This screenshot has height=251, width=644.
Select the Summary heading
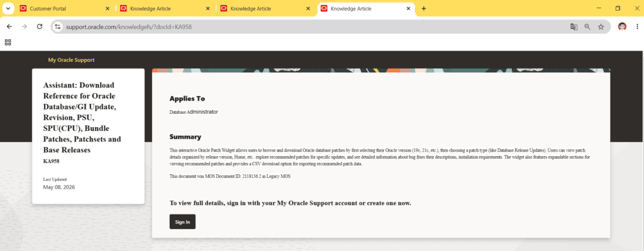186,137
